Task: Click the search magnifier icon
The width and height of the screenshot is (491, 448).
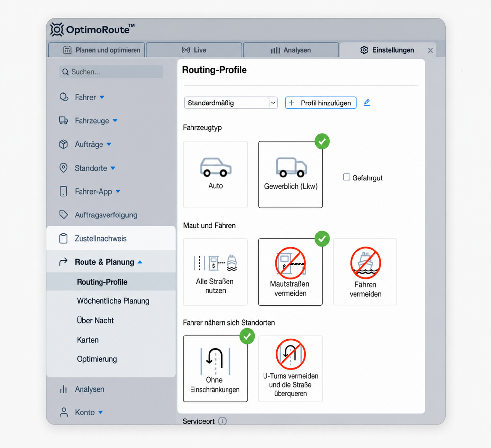Action: [65, 72]
